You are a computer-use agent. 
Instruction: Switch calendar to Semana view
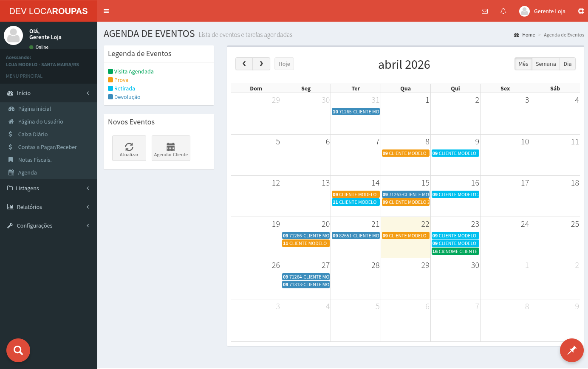[546, 64]
